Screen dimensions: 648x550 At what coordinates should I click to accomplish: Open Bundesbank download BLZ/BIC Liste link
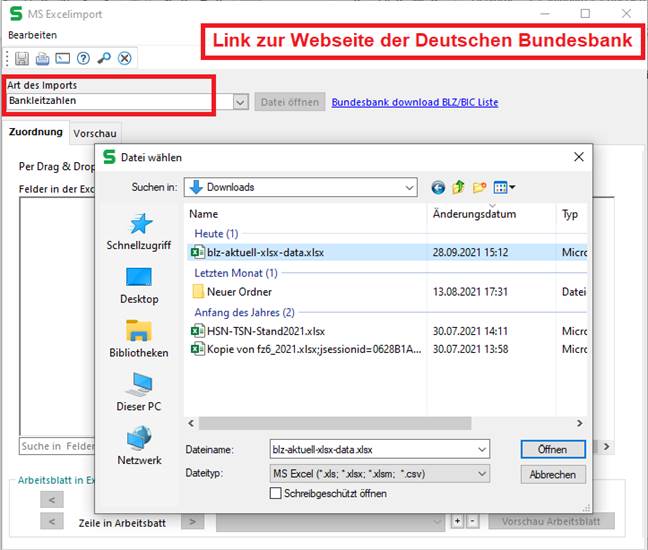(414, 102)
